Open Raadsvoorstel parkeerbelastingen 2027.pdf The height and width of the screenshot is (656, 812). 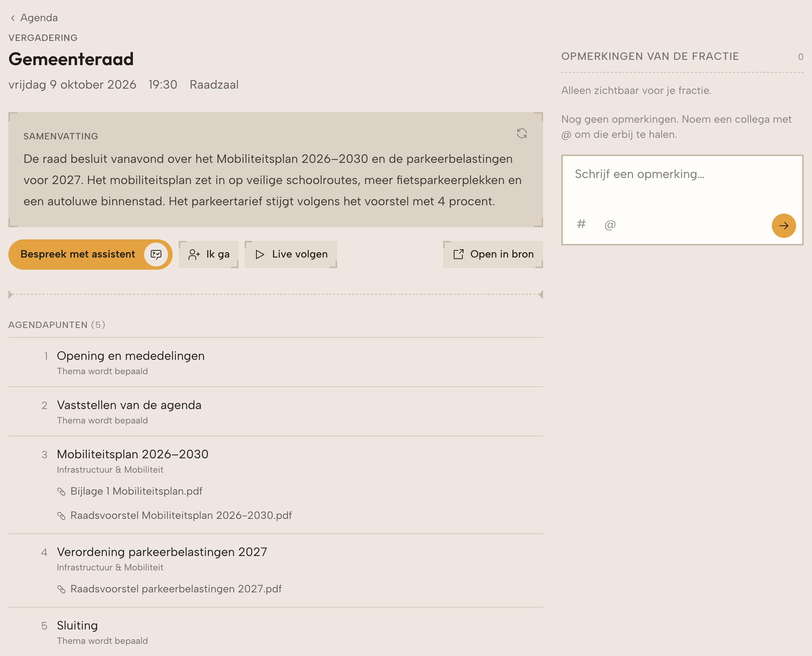click(176, 589)
